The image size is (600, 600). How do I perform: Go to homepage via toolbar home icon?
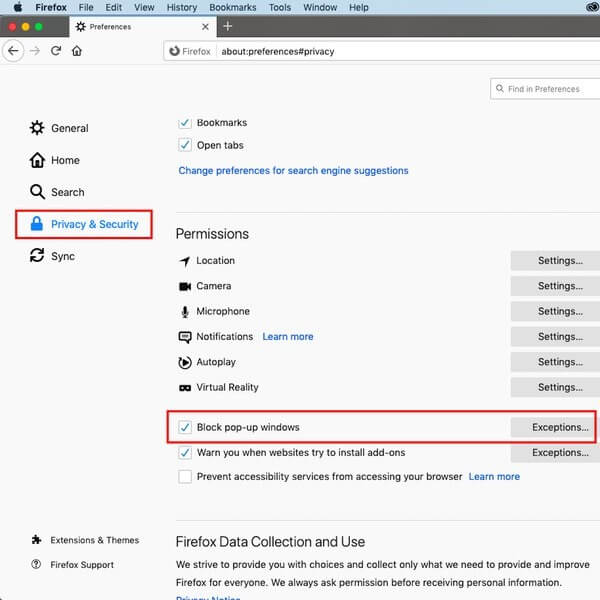[77, 51]
